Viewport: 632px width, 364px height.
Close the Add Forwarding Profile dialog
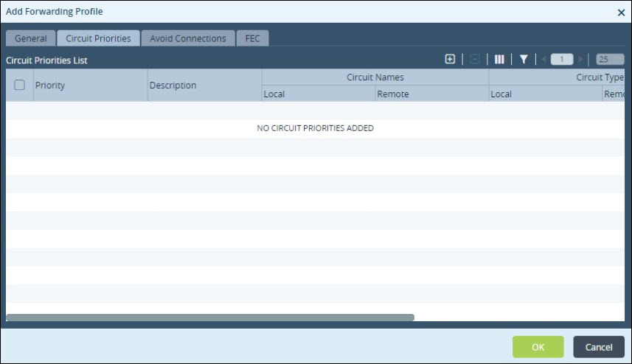tap(621, 13)
